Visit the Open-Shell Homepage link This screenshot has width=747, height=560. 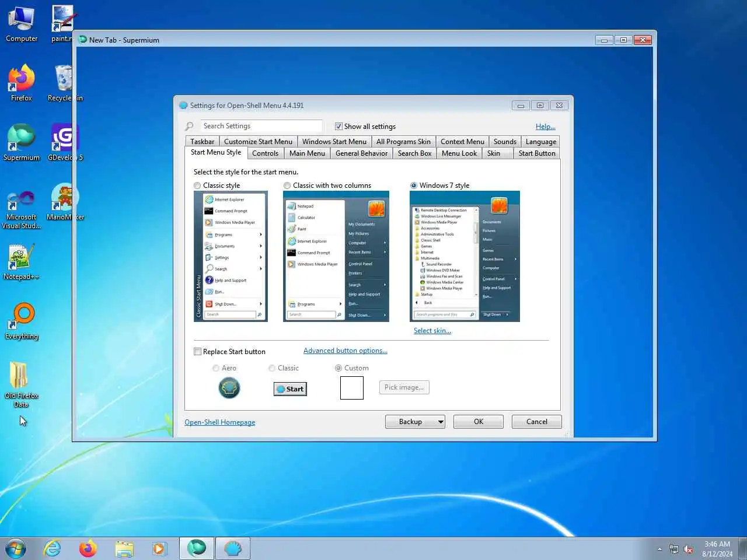(220, 422)
